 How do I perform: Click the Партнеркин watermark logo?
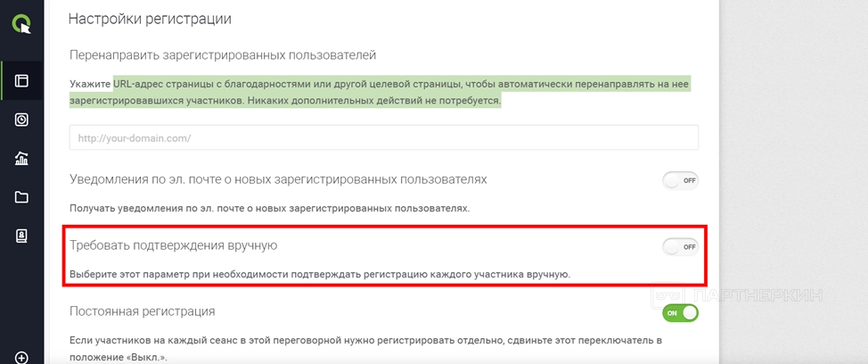point(738,295)
